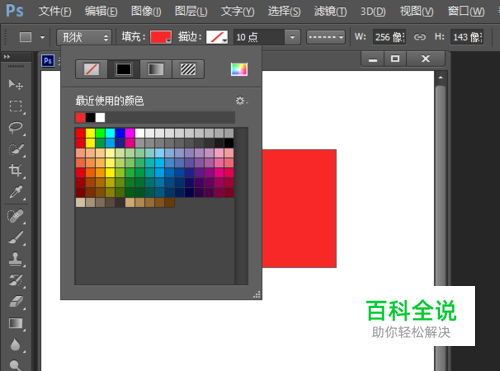The width and height of the screenshot is (500, 371).
Task: Choose the cyan swatch in first row
Action: click(x=110, y=133)
